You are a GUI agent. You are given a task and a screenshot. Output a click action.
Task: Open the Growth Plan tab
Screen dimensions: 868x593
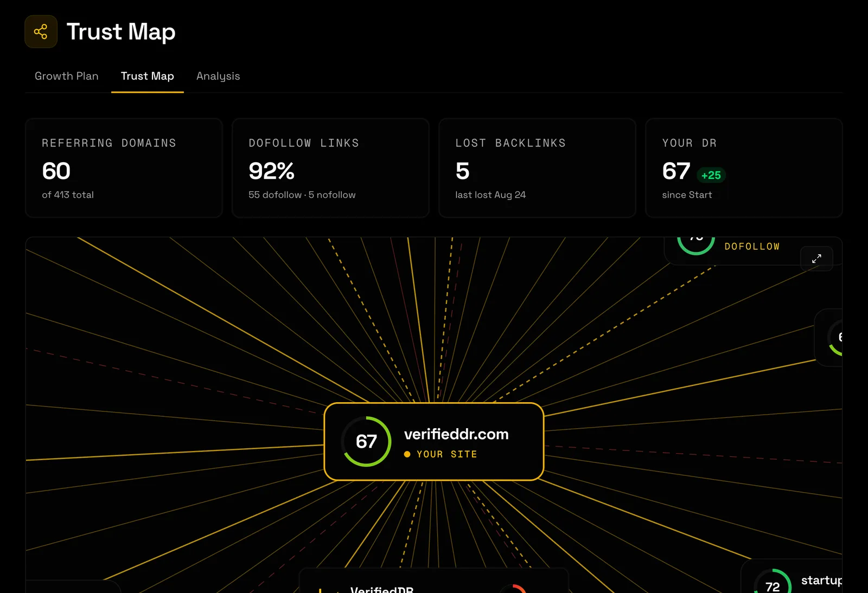tap(67, 76)
